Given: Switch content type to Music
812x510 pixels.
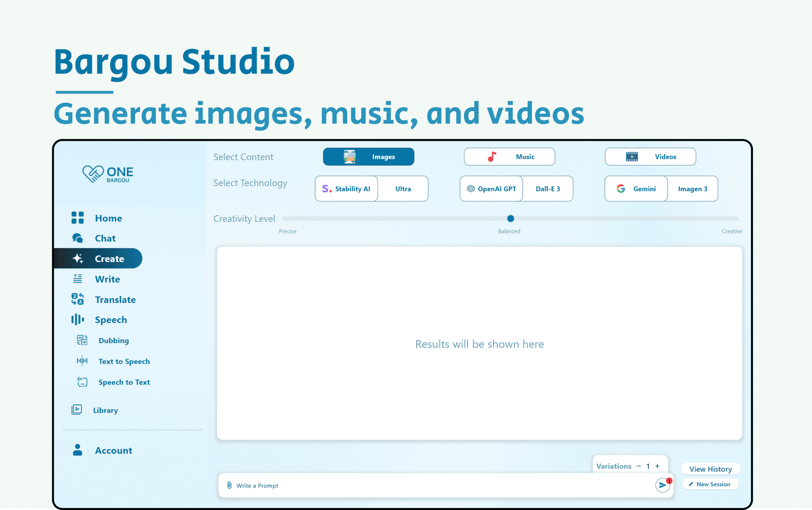Looking at the screenshot, I should pos(509,156).
